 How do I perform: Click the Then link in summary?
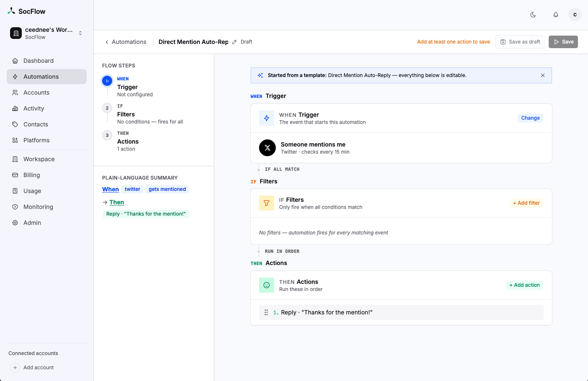pos(117,202)
